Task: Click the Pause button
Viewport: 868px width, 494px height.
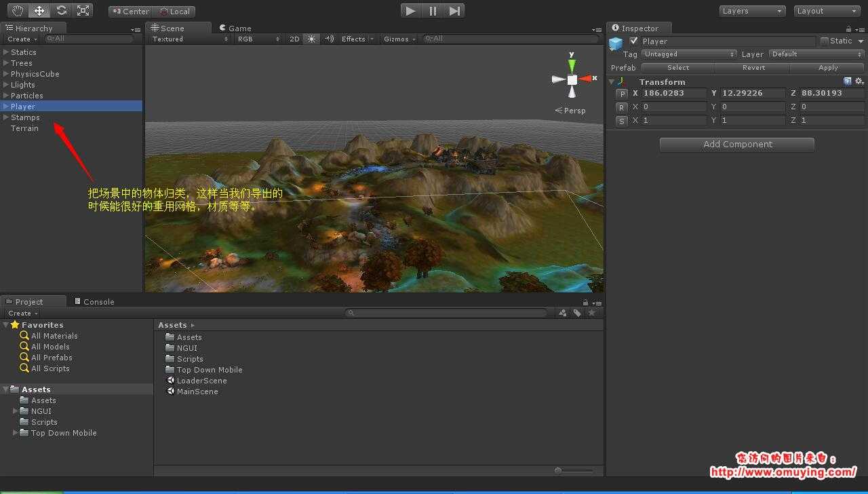Action: pos(433,10)
